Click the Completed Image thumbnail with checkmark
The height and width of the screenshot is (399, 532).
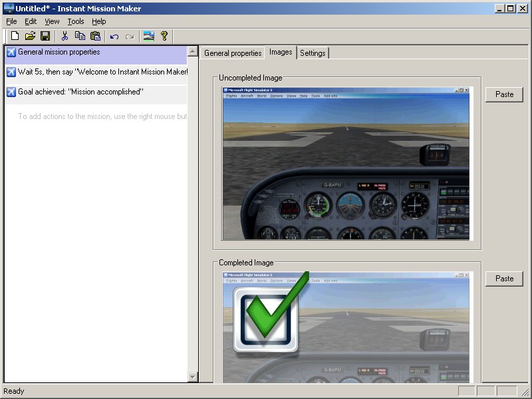point(346,327)
